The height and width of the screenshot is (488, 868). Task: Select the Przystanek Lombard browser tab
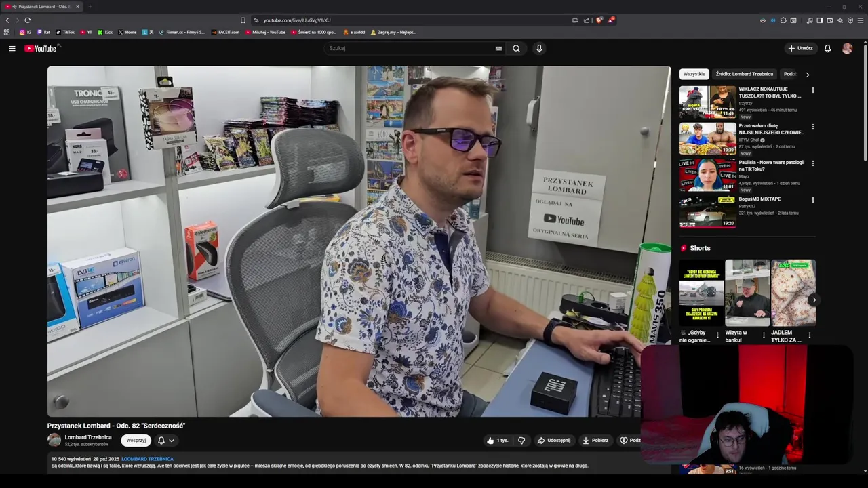click(x=42, y=7)
